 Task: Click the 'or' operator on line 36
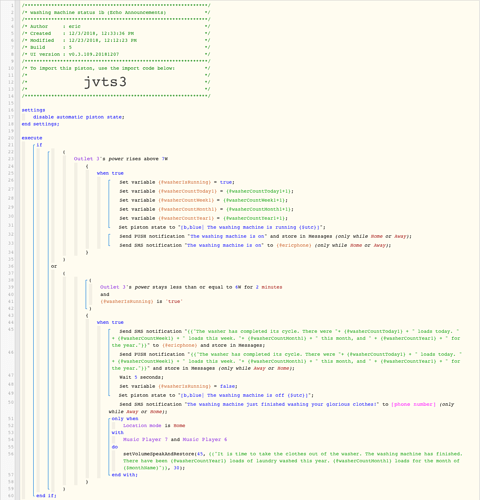click(54, 266)
